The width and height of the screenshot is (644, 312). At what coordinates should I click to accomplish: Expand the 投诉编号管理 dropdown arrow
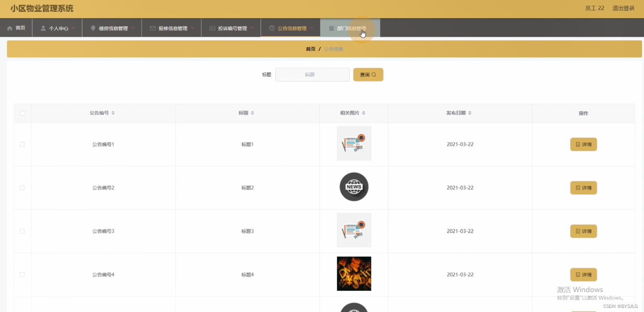tap(252, 28)
